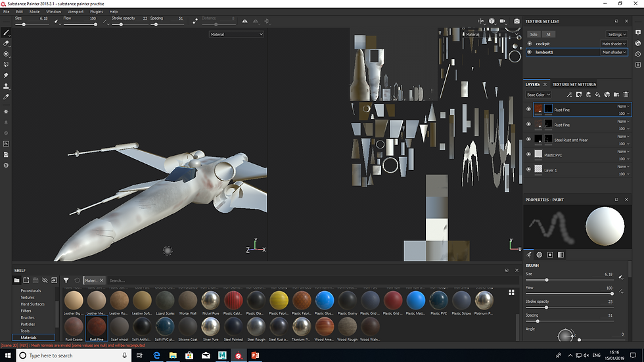Screen dimensions: 644x362
Task: Open the Edit menu
Action: point(19,11)
